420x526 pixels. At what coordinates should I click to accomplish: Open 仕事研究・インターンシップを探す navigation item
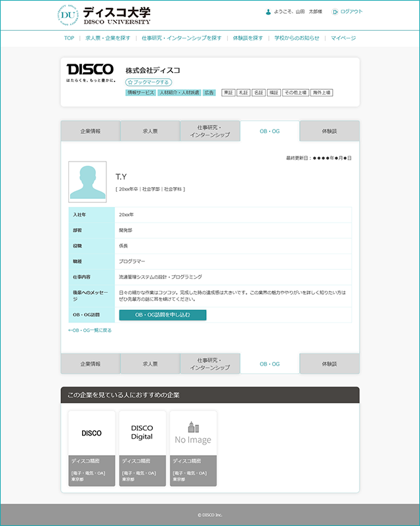coord(181,38)
